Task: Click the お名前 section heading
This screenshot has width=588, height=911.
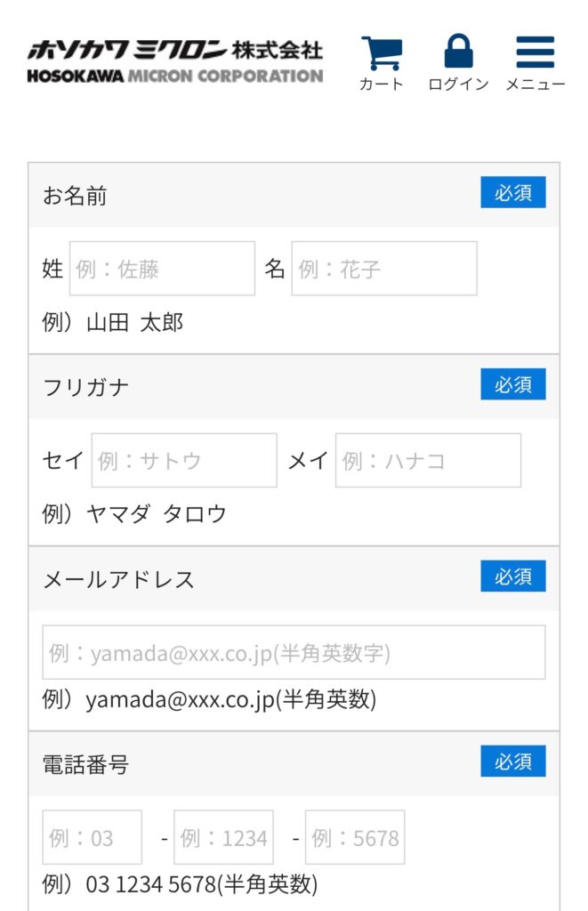Action: [75, 196]
